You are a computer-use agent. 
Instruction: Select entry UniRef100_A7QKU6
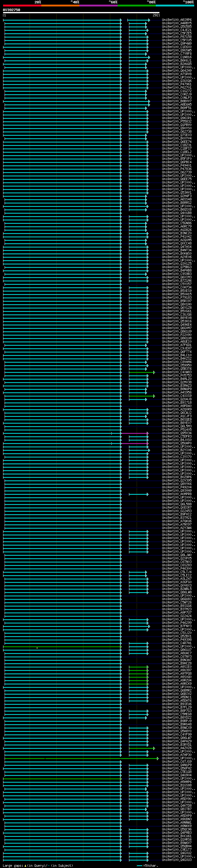[177, 521]
